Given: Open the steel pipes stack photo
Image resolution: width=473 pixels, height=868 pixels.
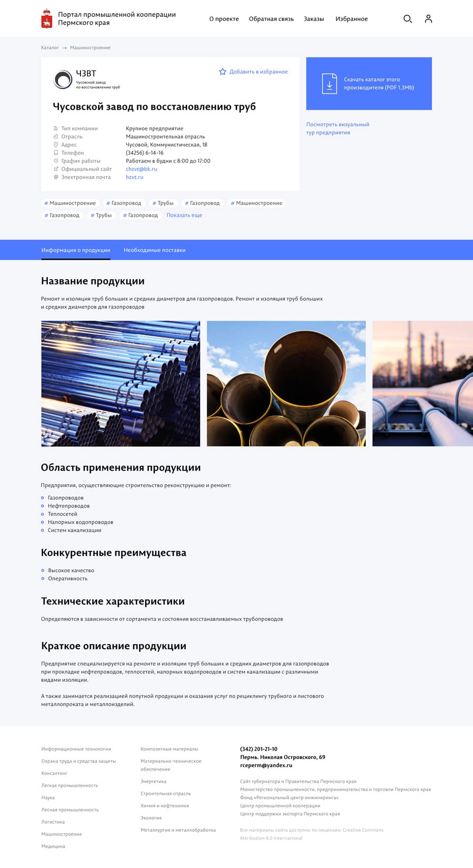Looking at the screenshot, I should coord(120,383).
